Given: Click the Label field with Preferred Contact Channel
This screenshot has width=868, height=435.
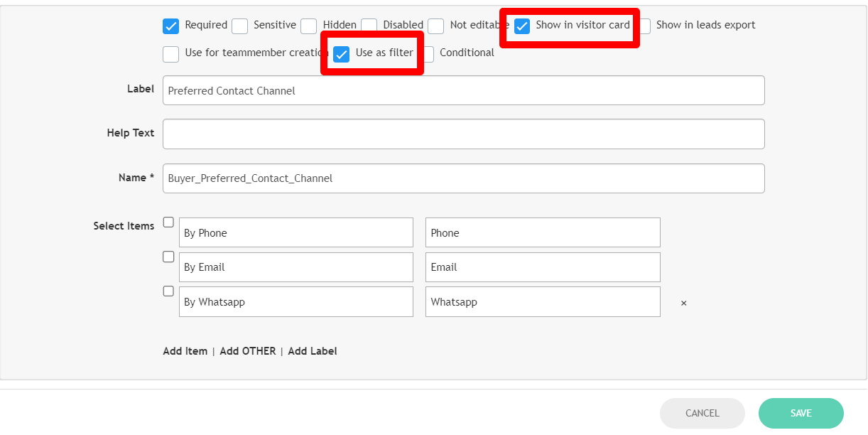Looking at the screenshot, I should click(x=463, y=91).
